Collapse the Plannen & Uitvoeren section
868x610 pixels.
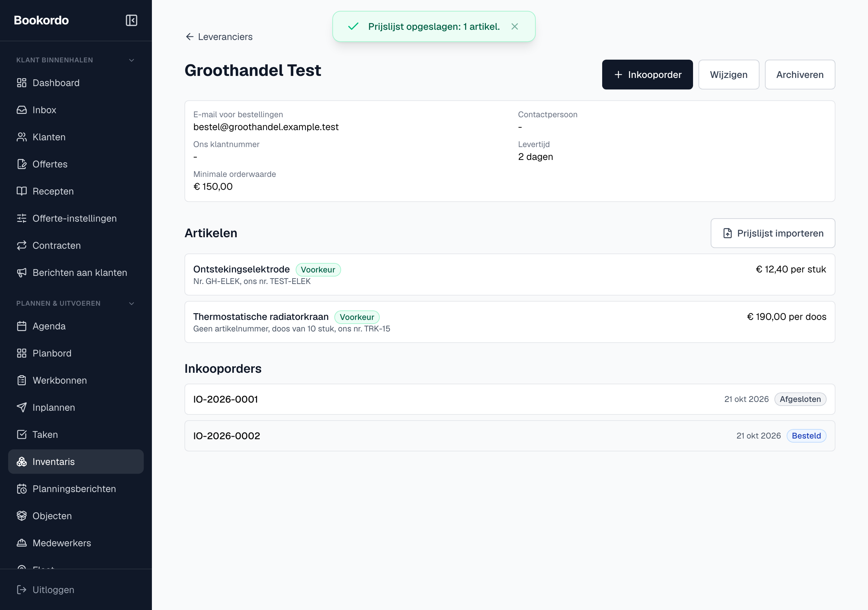[132, 304]
